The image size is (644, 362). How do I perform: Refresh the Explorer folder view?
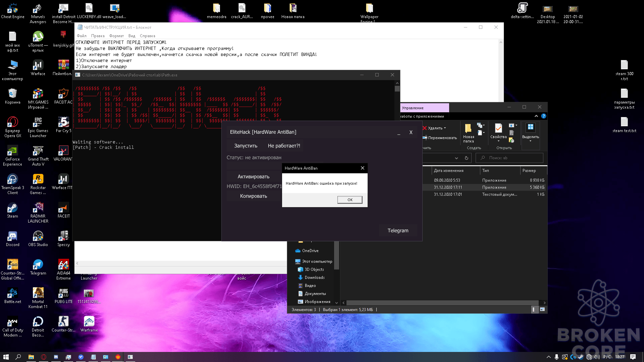pyautogui.click(x=466, y=158)
